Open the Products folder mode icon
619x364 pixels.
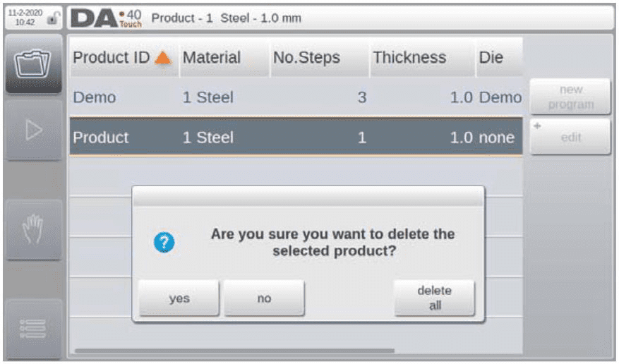pyautogui.click(x=34, y=64)
